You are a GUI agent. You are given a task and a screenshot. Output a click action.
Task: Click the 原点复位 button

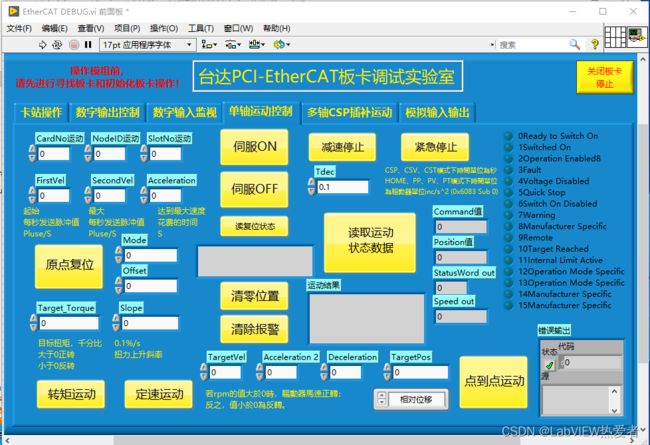(x=69, y=266)
